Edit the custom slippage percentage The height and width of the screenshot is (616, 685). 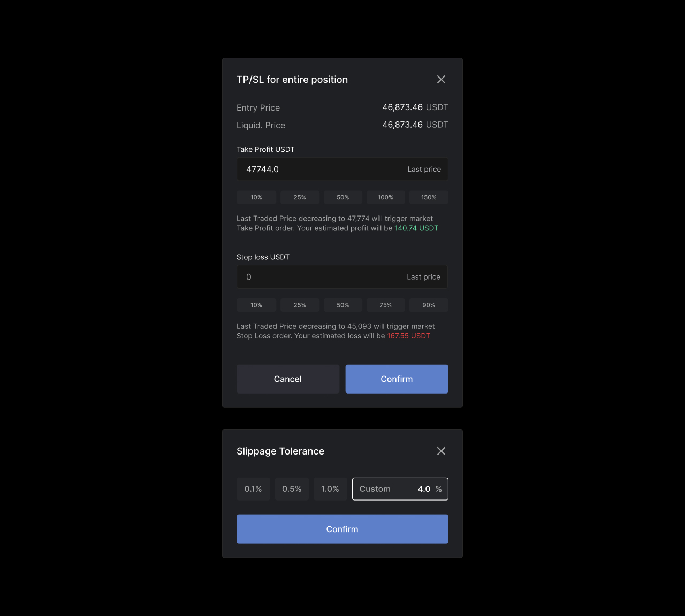tap(424, 489)
